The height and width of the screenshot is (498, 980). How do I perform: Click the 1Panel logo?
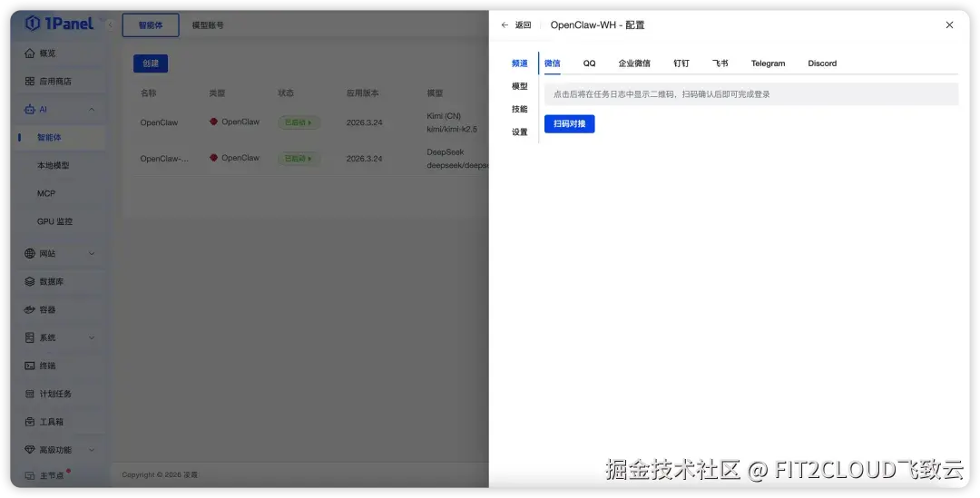[59, 24]
